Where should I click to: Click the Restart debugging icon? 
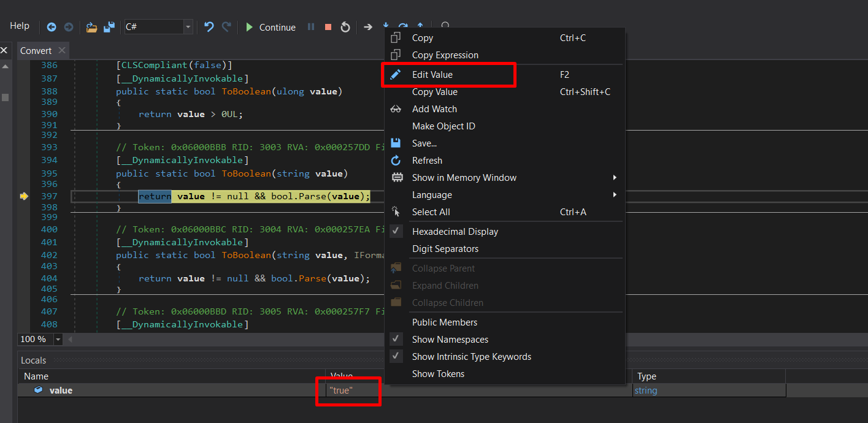345,27
